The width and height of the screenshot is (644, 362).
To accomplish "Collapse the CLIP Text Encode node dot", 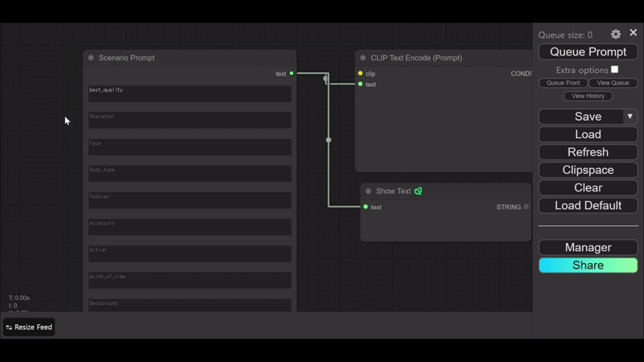I will coord(363,58).
